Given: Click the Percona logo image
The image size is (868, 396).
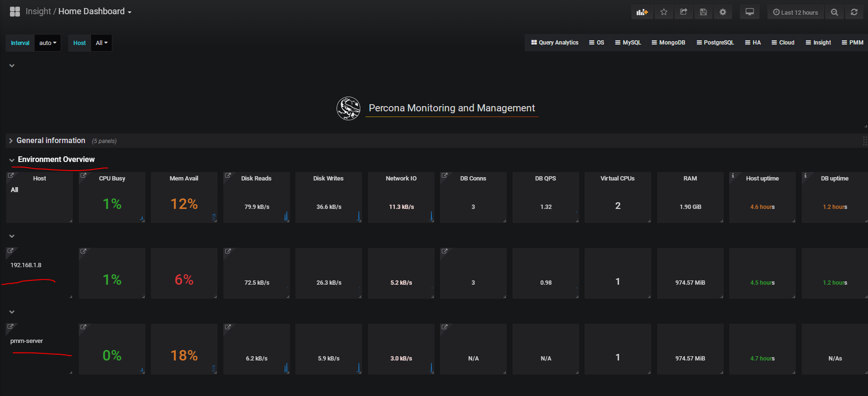Looking at the screenshot, I should coord(348,108).
